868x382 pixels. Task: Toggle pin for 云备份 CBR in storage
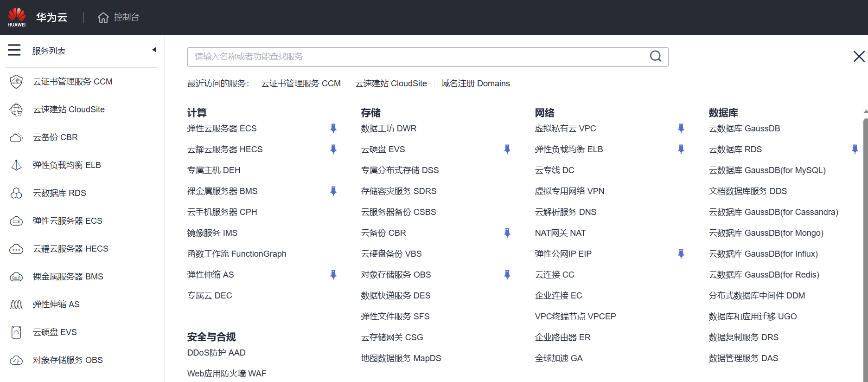(x=507, y=233)
